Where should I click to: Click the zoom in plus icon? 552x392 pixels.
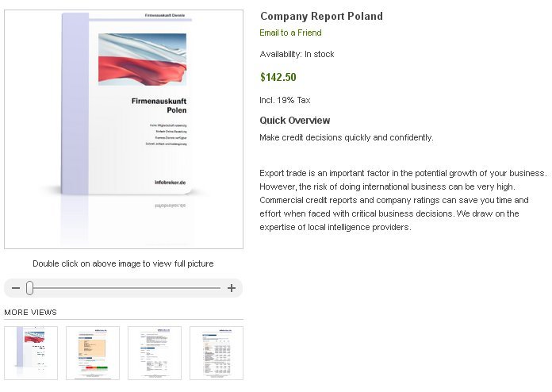232,288
